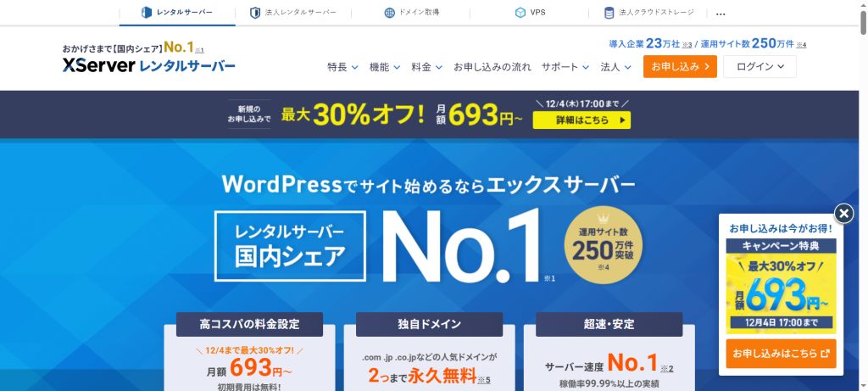Click the XServer レンタルサーバー logo
Image resolution: width=868 pixels, height=391 pixels.
148,66
